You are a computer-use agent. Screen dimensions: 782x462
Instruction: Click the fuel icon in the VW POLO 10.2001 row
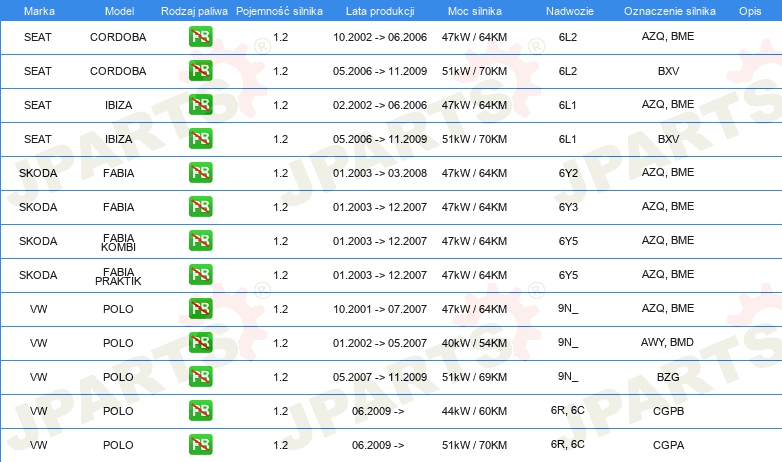[x=200, y=308]
